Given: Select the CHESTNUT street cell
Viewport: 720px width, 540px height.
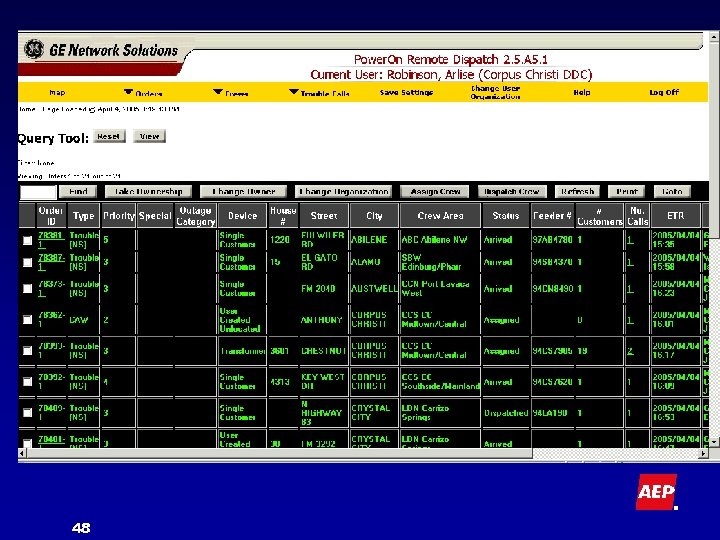Looking at the screenshot, I should [324, 351].
